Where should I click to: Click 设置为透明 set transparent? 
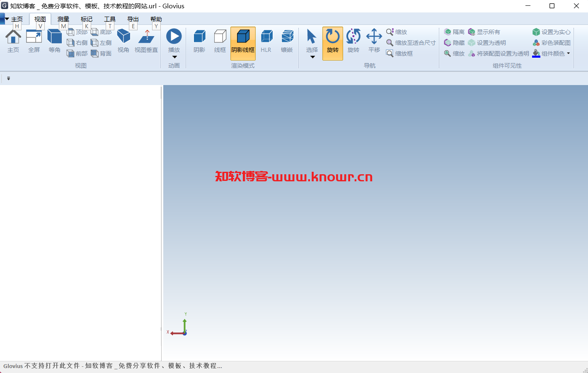[x=487, y=43]
